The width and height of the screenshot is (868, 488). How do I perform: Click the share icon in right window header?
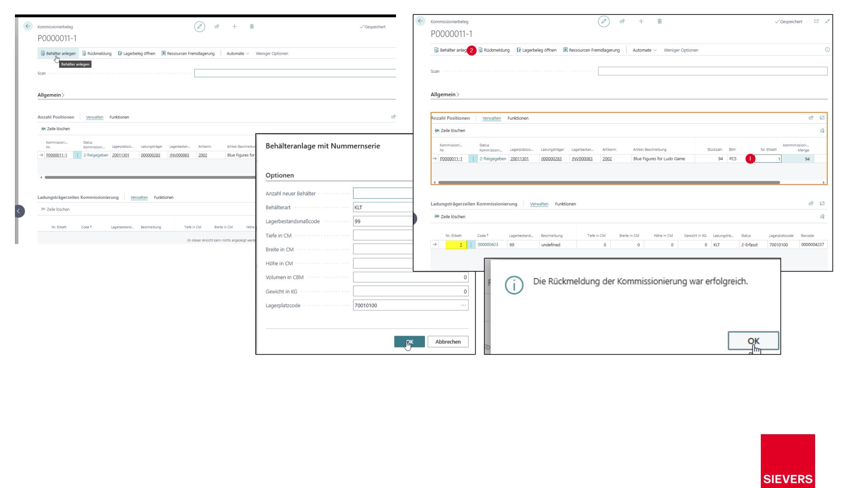pos(622,21)
